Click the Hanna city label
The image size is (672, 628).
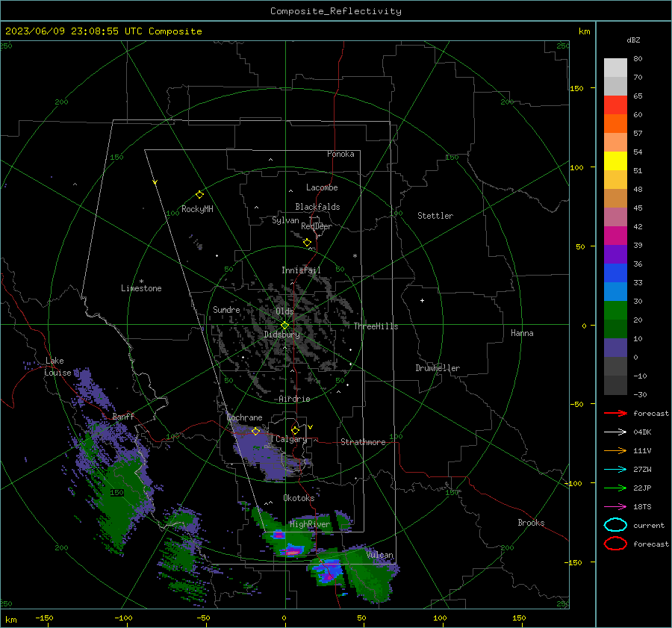click(522, 333)
